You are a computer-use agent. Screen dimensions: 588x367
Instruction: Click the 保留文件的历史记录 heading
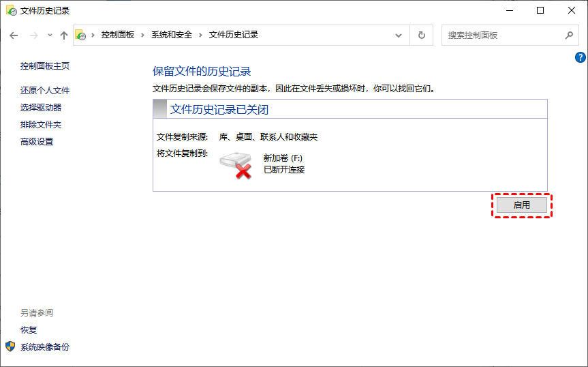click(202, 72)
